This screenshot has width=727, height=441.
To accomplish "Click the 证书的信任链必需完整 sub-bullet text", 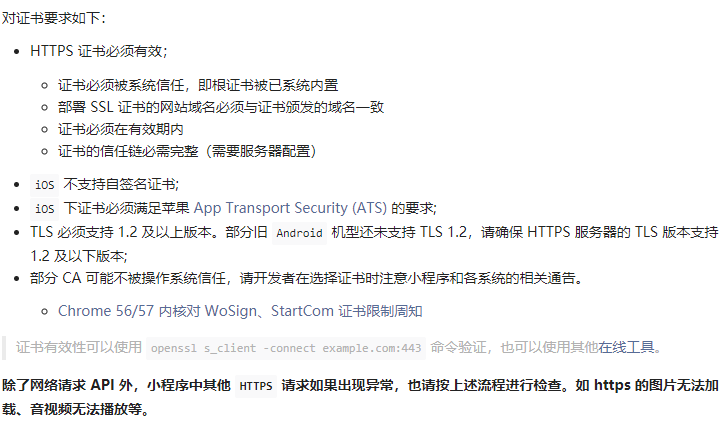I will [187, 151].
